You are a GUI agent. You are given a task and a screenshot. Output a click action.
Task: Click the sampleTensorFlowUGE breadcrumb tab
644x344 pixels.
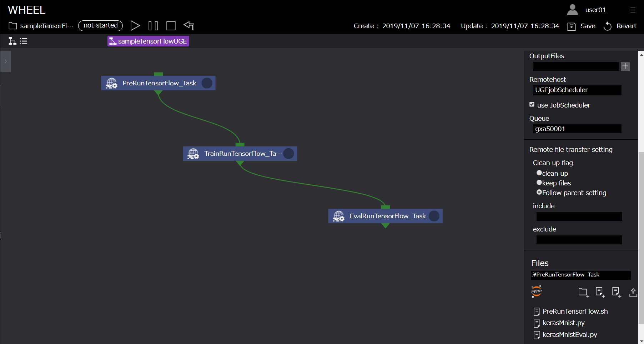tap(149, 41)
